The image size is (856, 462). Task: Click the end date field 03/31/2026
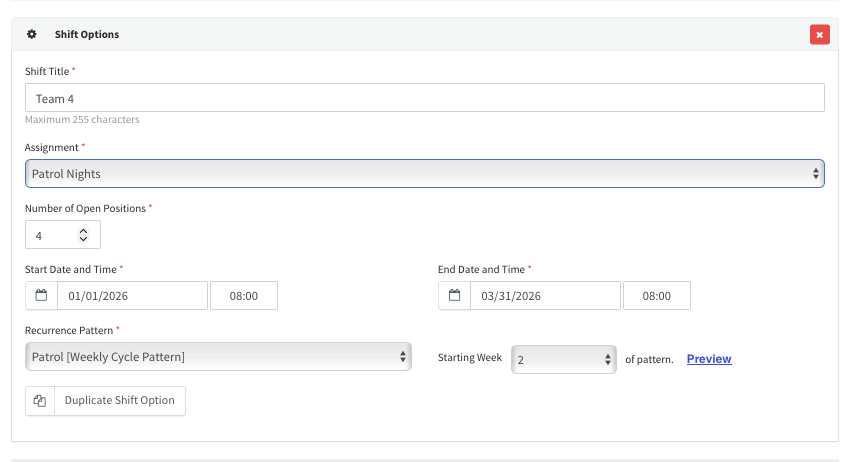coord(545,295)
